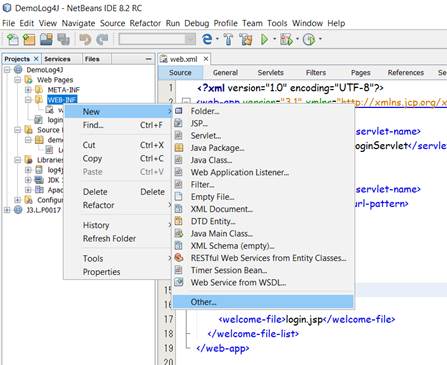Click the New Project toolbar icon
This screenshot has width=447, height=365.
(29, 39)
